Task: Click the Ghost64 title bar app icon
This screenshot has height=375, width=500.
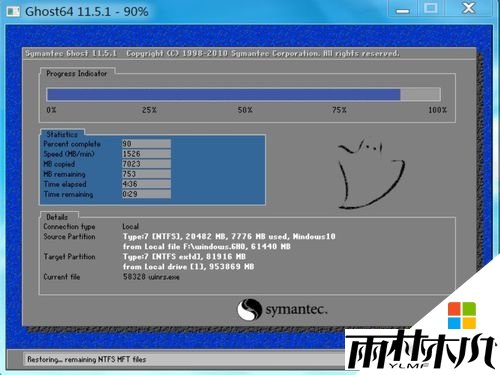Action: [x=13, y=12]
